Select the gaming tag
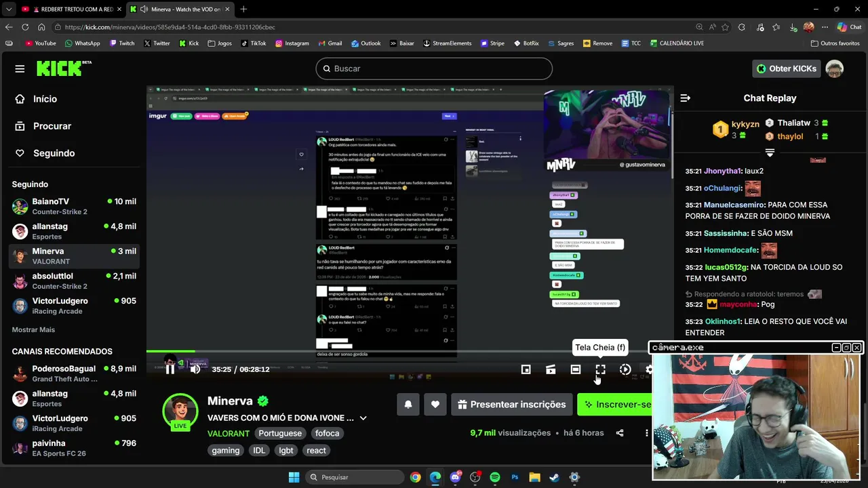 225,450
